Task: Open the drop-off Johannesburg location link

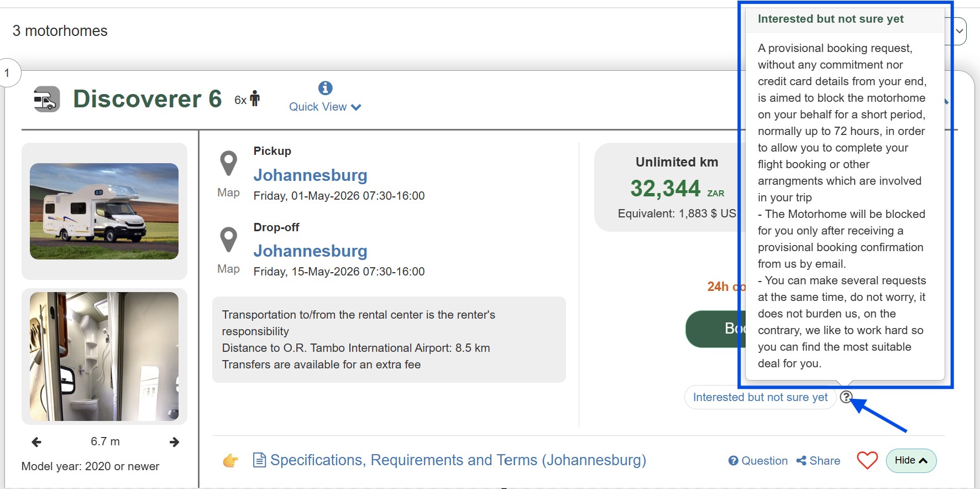Action: pos(310,251)
